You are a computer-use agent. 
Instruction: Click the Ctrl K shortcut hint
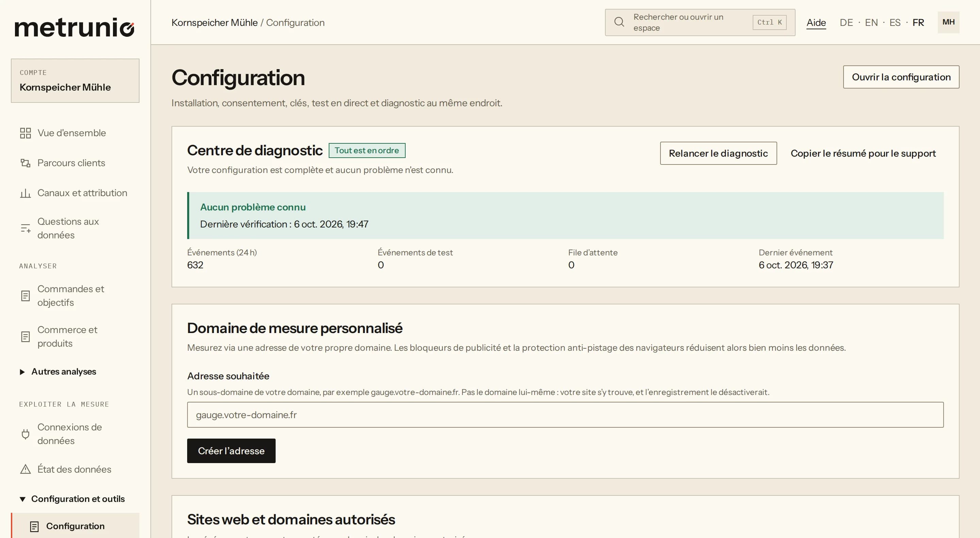tap(769, 22)
